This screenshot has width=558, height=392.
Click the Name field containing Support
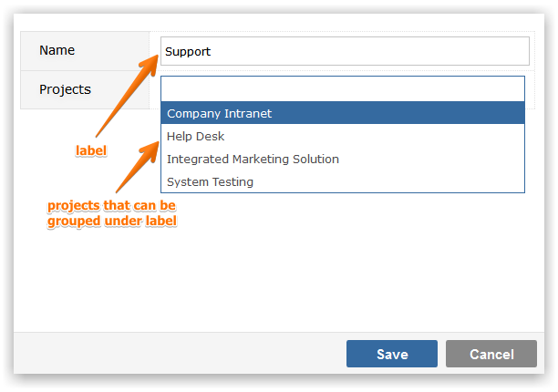(345, 51)
